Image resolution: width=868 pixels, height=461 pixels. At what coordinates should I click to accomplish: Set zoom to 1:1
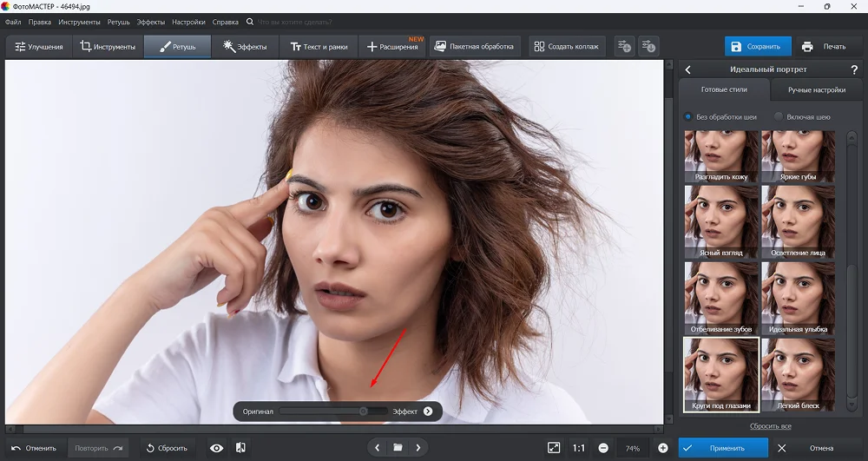pos(578,448)
